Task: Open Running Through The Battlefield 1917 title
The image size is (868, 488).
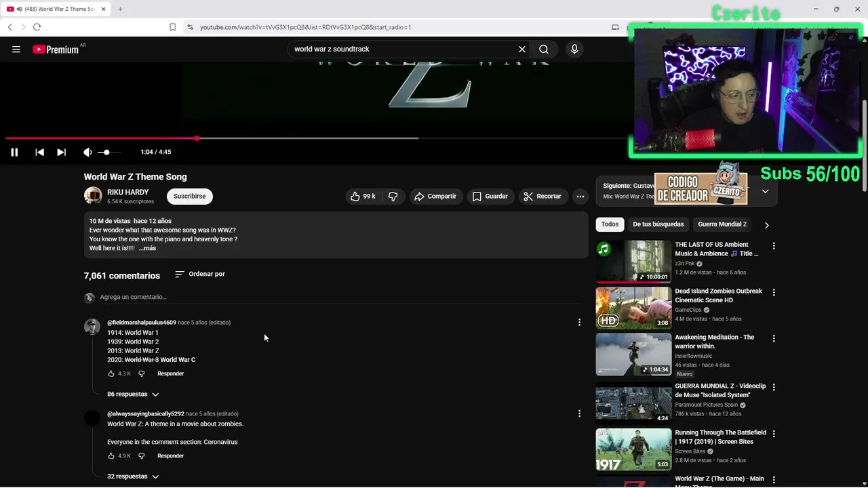Action: pyautogui.click(x=720, y=437)
